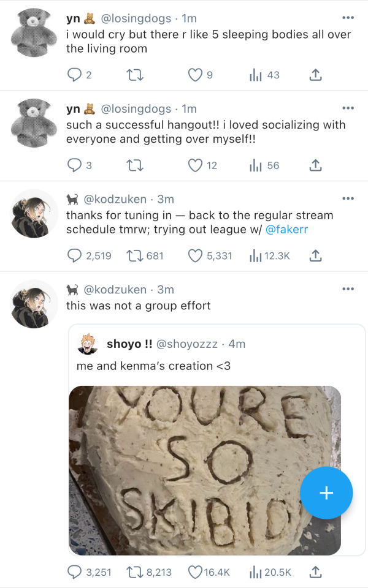The width and height of the screenshot is (368, 588).
Task: Like kodzuken's stream schedule tweet
Action: tap(195, 255)
